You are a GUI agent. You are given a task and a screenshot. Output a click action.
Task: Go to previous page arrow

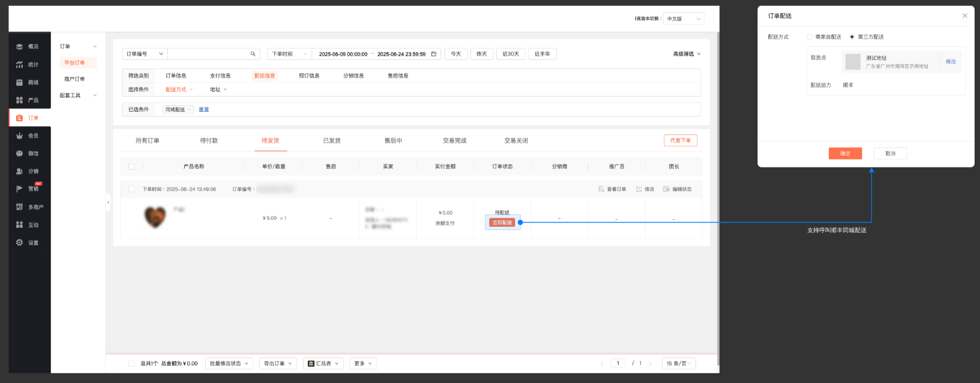601,364
